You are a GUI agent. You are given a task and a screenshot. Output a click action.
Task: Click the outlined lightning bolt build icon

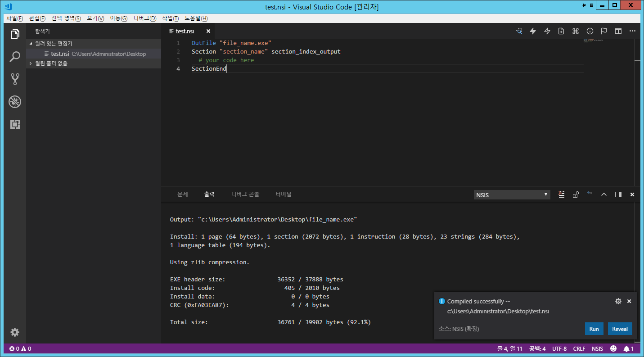coord(547,31)
